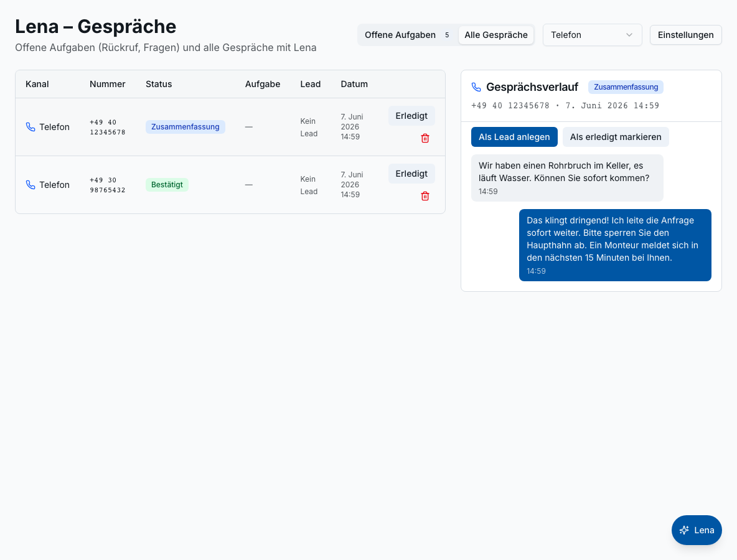Select the Bestätigt status badge
Screen dimensions: 737x560
point(167,185)
